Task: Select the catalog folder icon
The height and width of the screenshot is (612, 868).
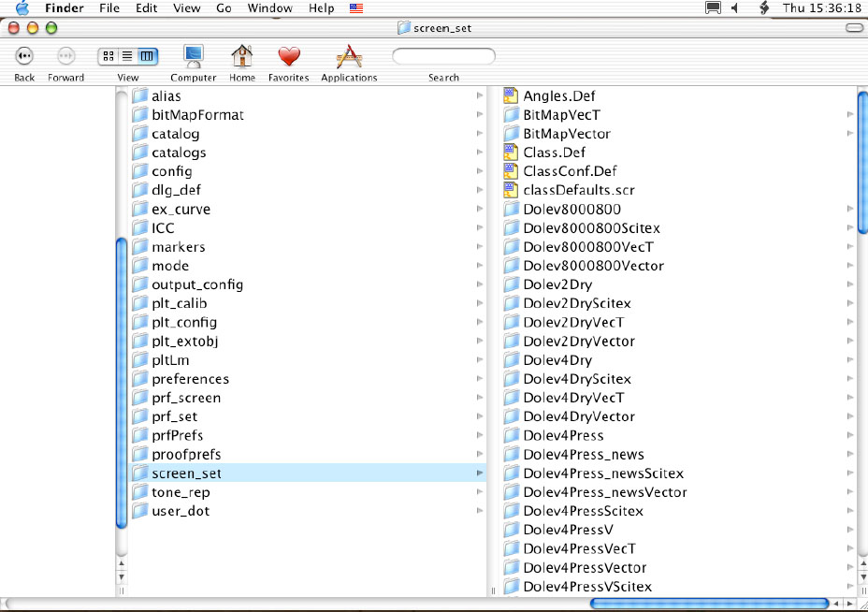Action: point(140,134)
